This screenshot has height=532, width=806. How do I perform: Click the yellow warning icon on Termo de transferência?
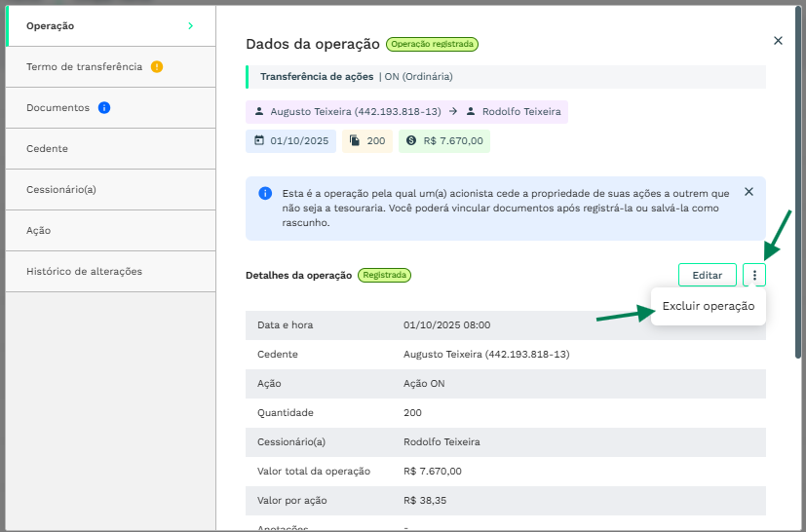point(157,67)
